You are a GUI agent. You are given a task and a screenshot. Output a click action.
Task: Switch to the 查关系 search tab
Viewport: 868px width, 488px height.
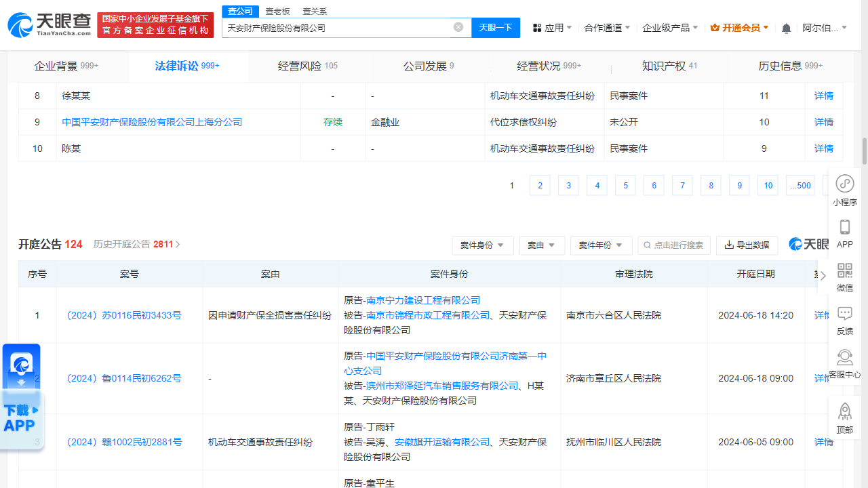(x=315, y=11)
